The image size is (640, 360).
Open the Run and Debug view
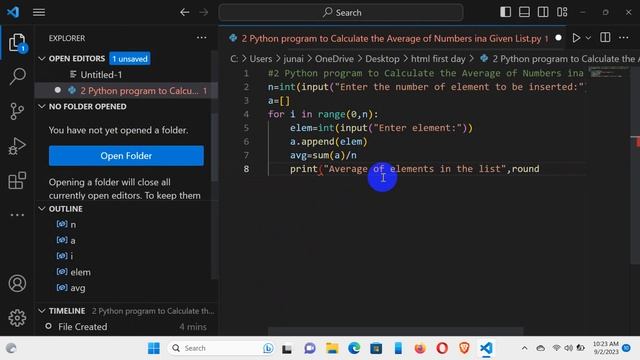pyautogui.click(x=17, y=146)
